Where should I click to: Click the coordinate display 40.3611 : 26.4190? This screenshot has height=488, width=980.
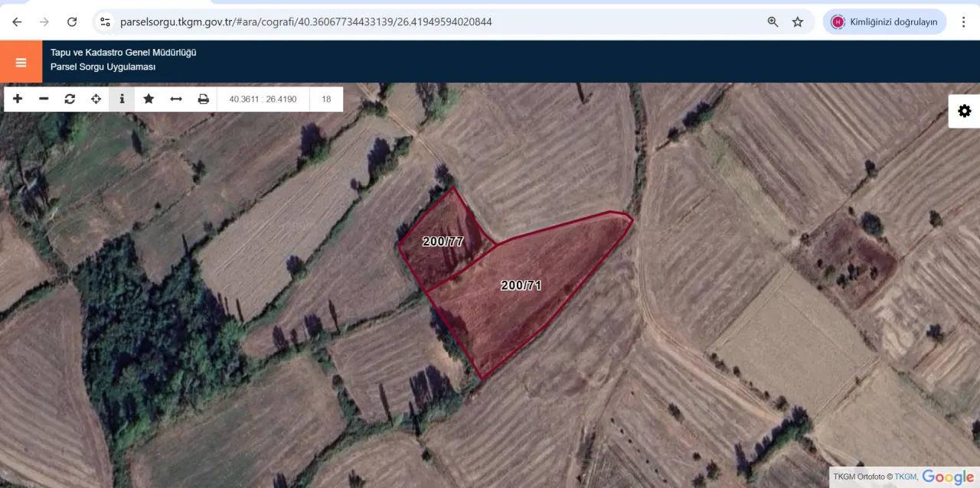click(x=263, y=99)
